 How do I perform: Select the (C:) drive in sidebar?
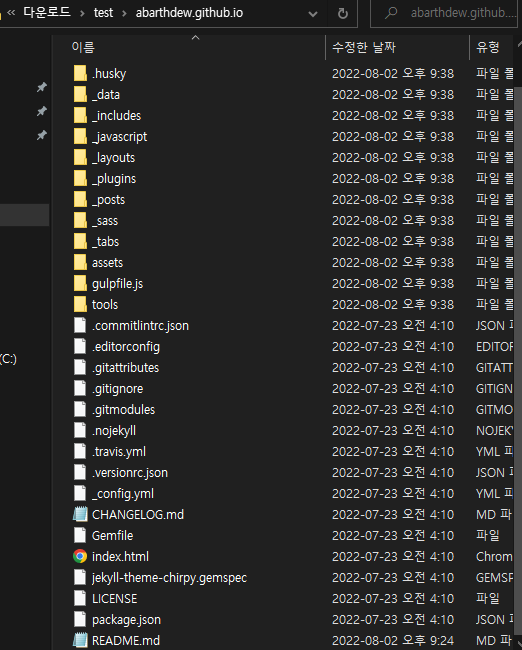click(8, 359)
